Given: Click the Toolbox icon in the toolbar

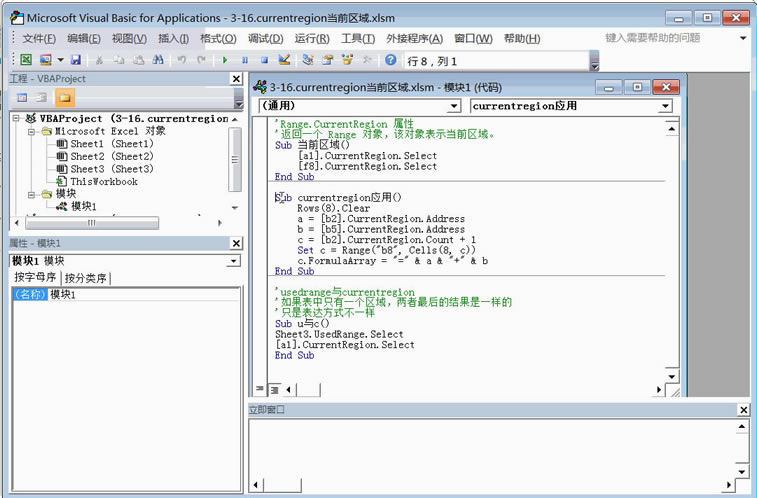Looking at the screenshot, I should tap(367, 60).
